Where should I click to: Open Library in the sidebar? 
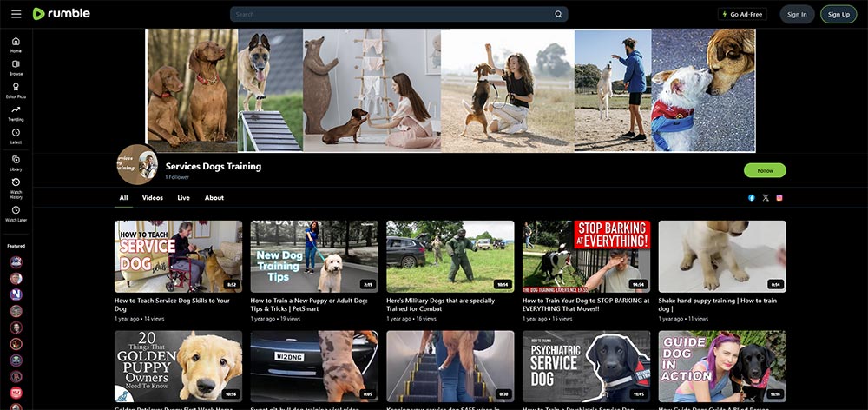click(16, 163)
